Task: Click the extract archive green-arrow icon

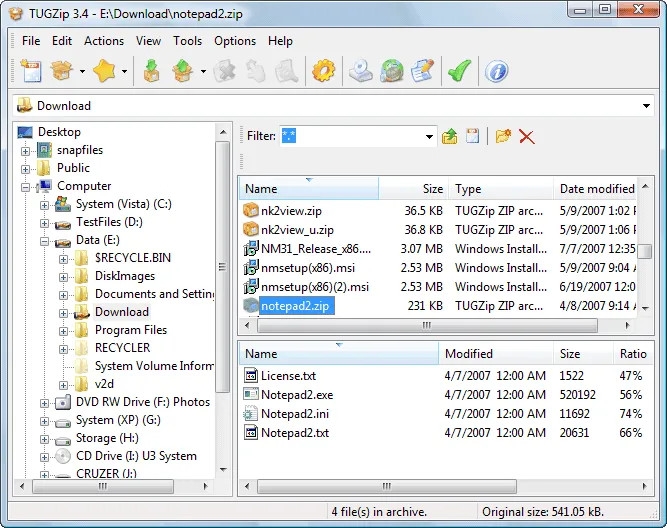Action: coord(151,71)
